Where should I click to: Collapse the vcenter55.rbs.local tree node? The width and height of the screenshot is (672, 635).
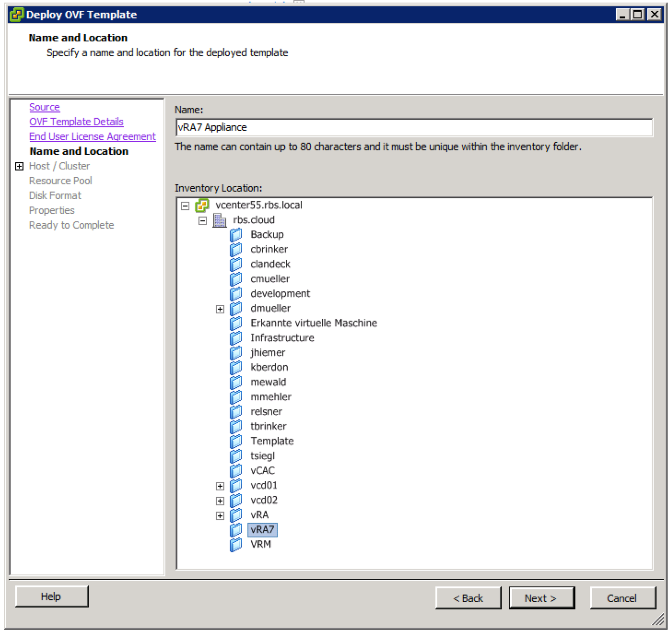[x=185, y=206]
